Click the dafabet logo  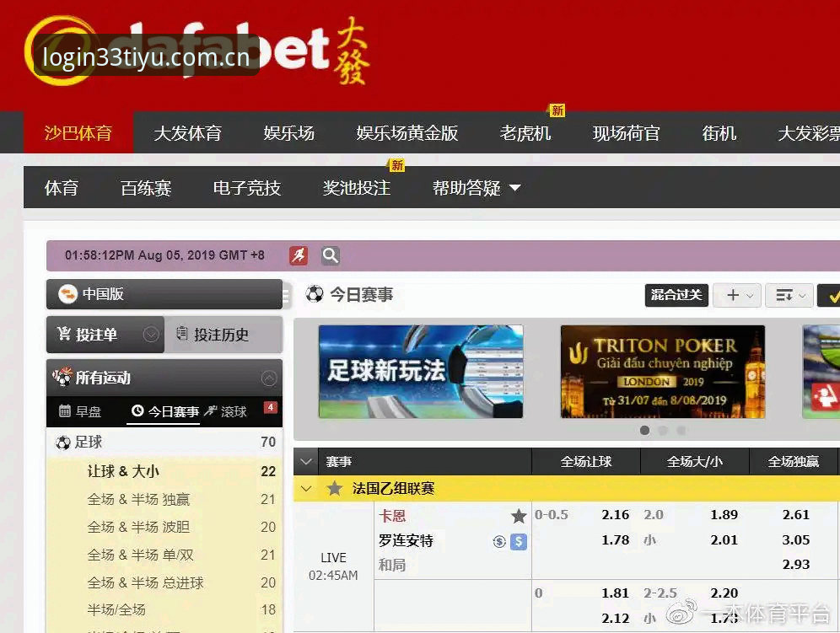coord(197,51)
